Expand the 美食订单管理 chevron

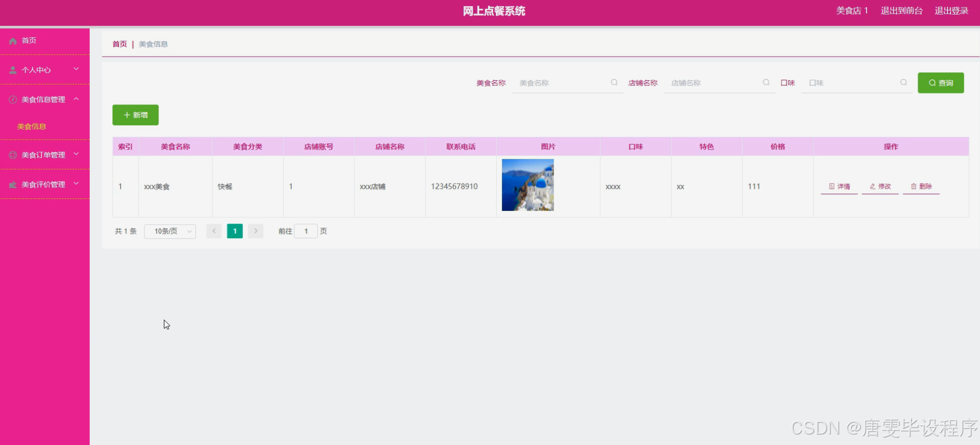click(x=76, y=154)
